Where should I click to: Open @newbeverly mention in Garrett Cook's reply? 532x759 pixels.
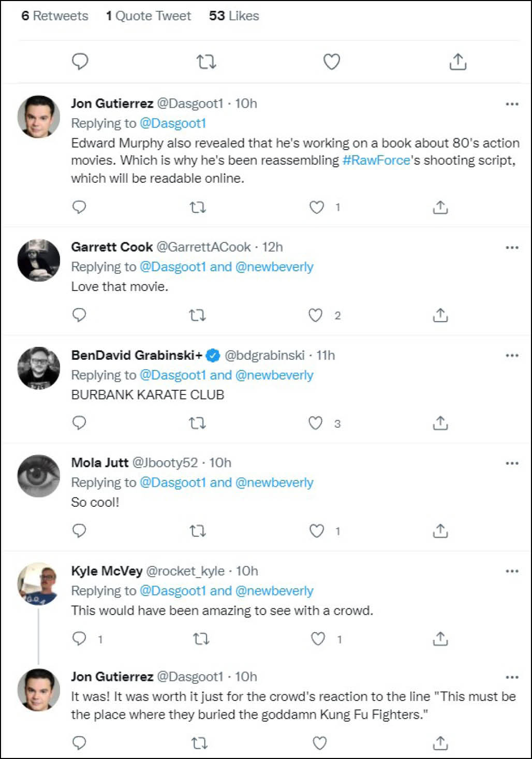click(274, 267)
